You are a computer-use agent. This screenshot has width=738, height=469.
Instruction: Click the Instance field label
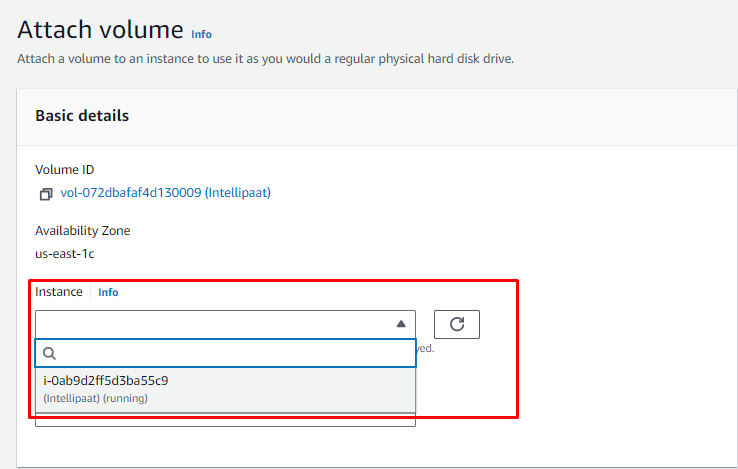(59, 292)
